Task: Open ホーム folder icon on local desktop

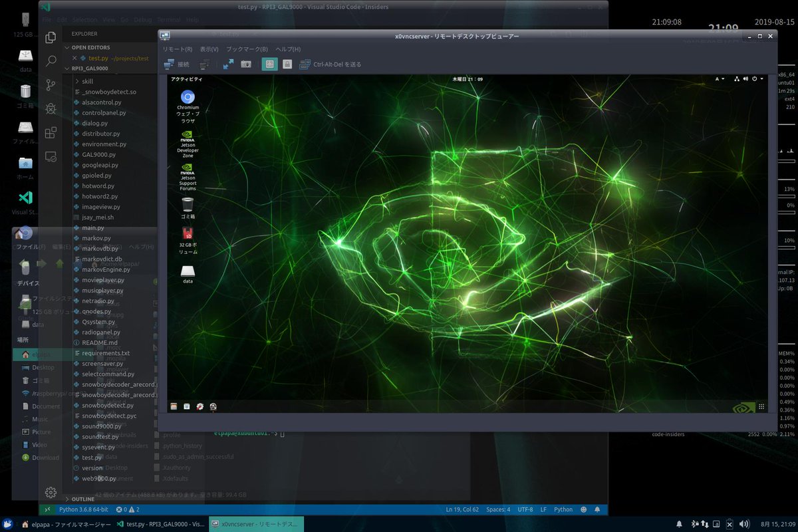Action: (25, 168)
